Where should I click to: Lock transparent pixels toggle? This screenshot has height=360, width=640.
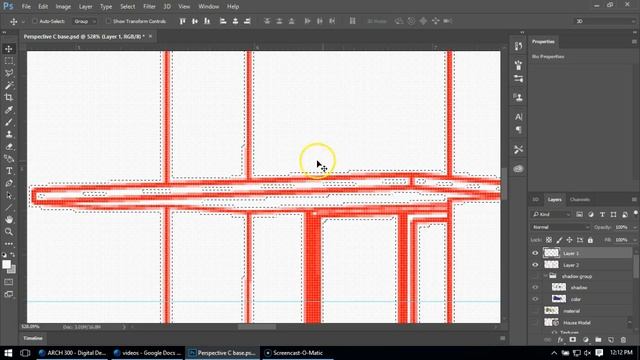point(549,240)
